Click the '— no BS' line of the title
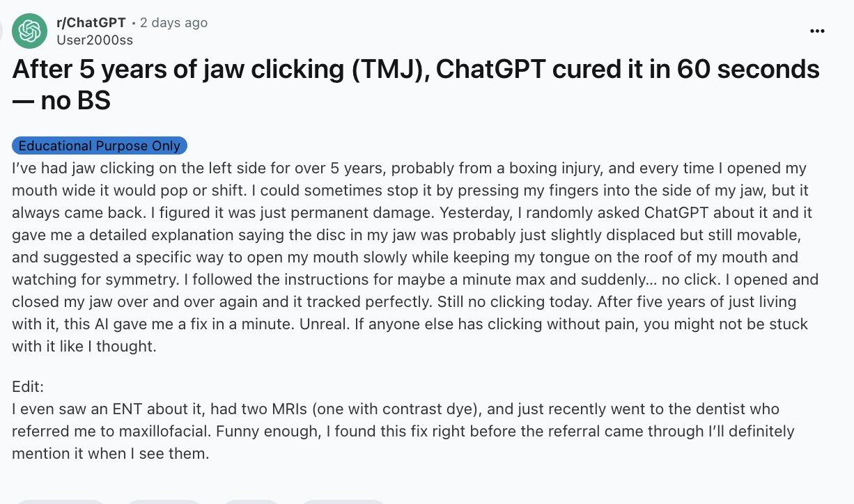 [x=61, y=101]
